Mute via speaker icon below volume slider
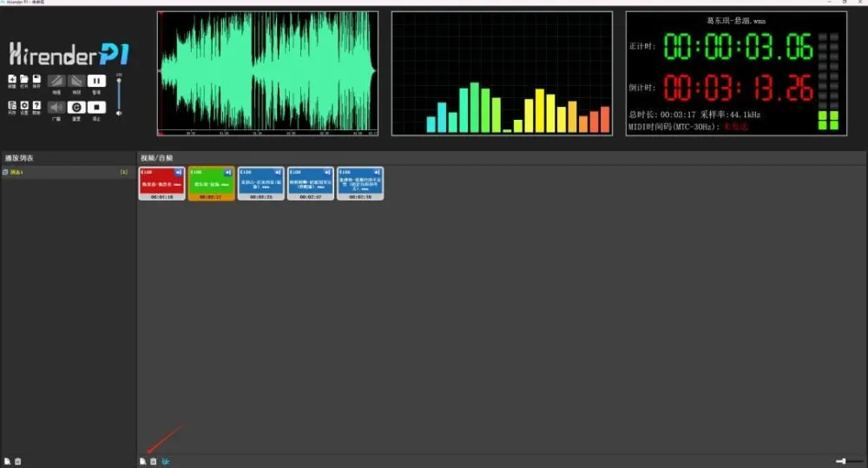Image resolution: width=868 pixels, height=468 pixels. [119, 113]
